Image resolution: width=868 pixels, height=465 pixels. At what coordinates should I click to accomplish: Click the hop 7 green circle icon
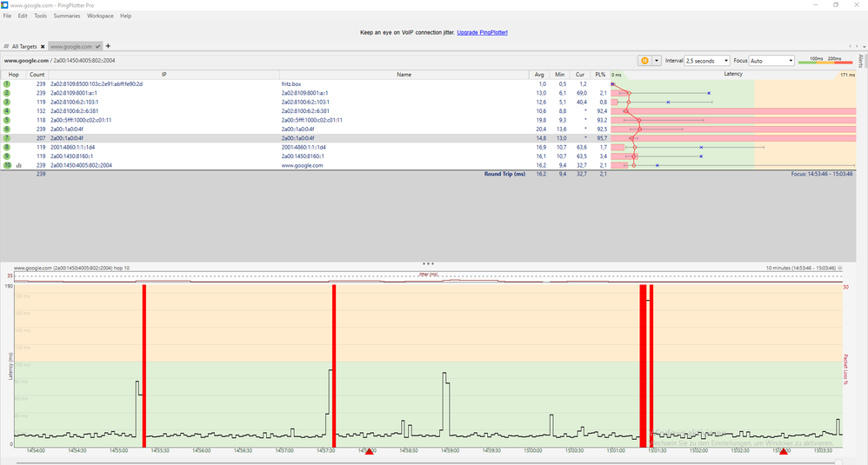pyautogui.click(x=7, y=138)
